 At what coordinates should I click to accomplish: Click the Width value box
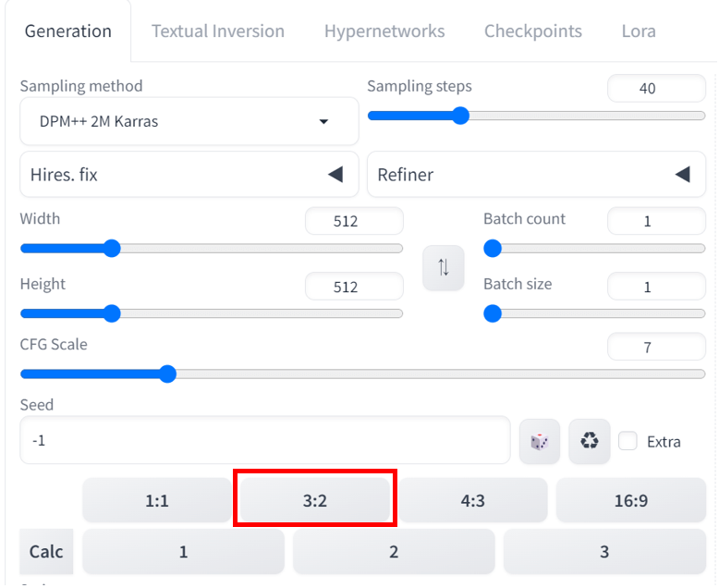(x=354, y=221)
